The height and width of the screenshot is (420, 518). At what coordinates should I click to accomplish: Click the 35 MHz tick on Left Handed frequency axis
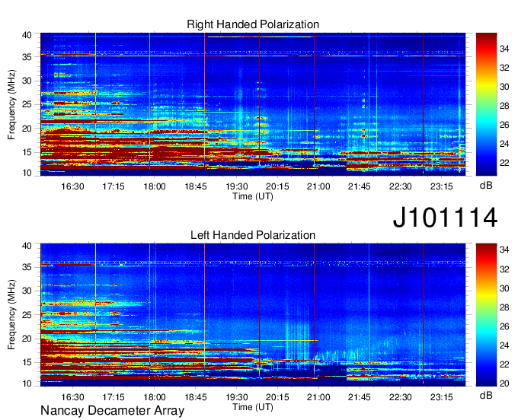click(27, 267)
